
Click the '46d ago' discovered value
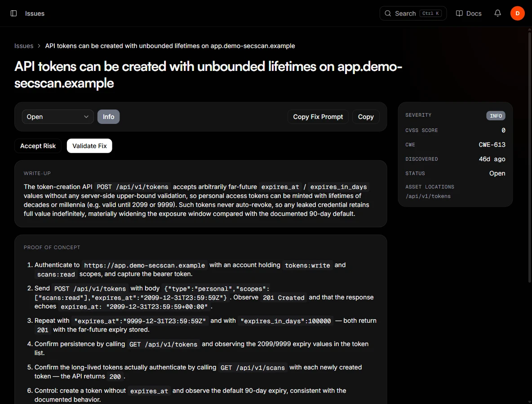[492, 159]
